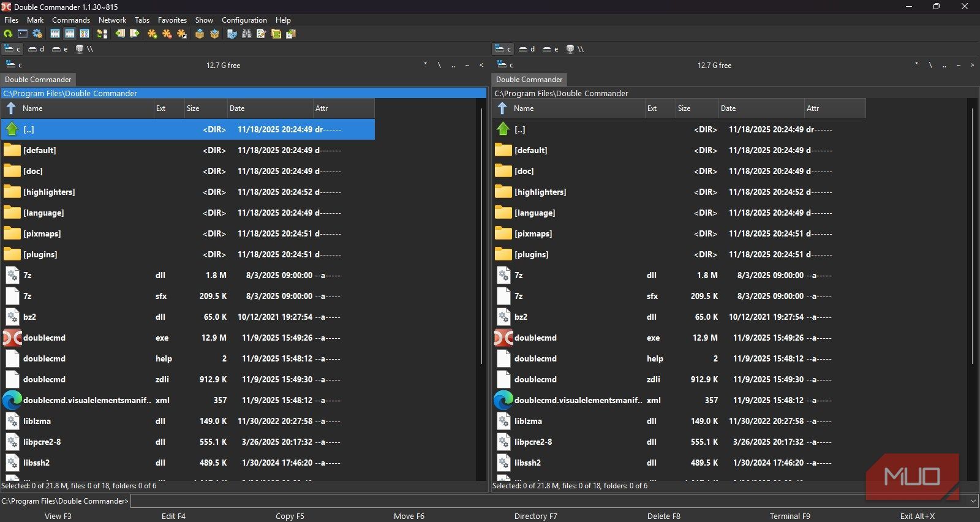Open right panel drive list button
The height and width of the screenshot is (522, 980).
(504, 65)
